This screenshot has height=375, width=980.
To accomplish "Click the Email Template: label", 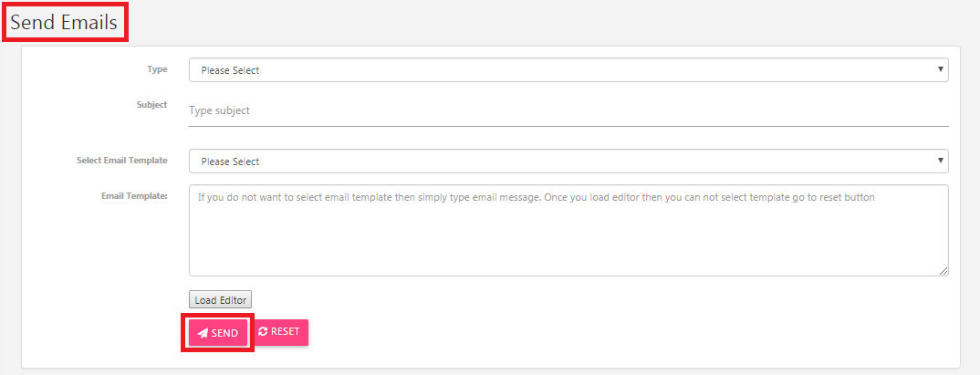I will [x=134, y=195].
